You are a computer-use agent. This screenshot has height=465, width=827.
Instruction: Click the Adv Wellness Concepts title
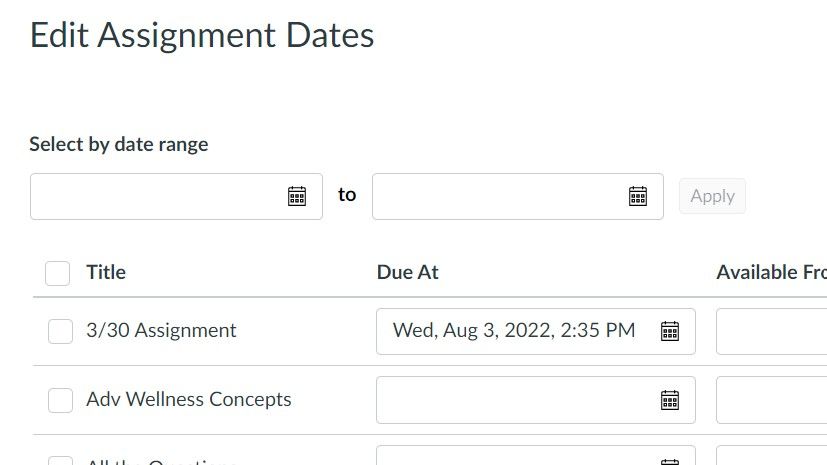click(x=189, y=399)
